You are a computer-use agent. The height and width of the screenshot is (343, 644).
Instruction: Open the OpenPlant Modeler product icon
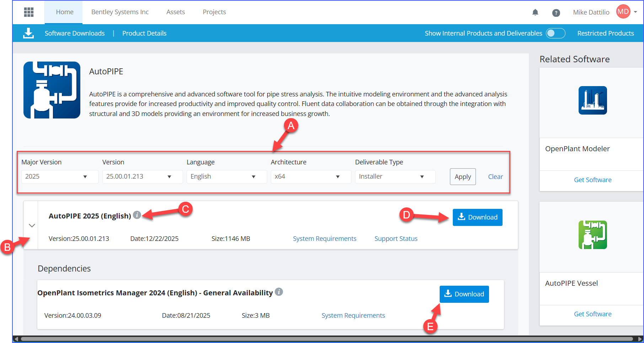[x=592, y=100]
